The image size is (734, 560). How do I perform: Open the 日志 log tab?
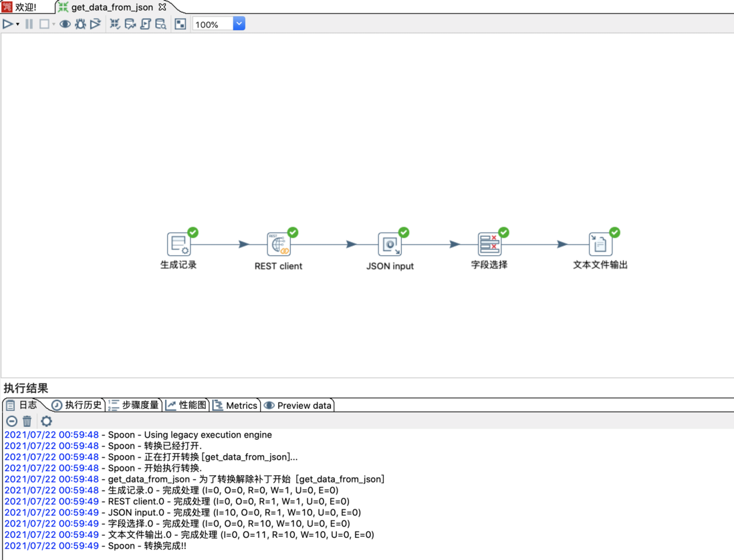[x=22, y=405]
